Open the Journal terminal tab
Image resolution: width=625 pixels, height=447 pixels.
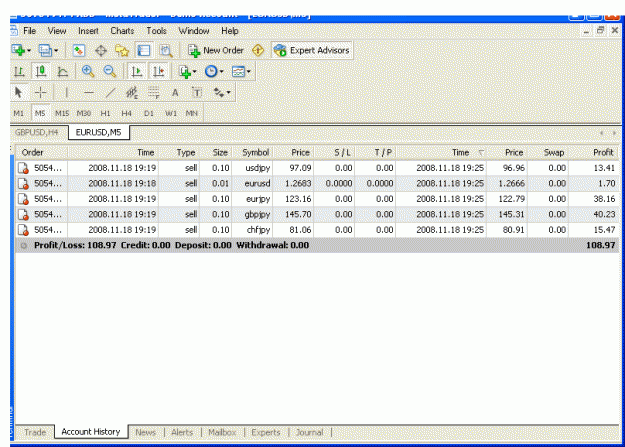pos(309,432)
